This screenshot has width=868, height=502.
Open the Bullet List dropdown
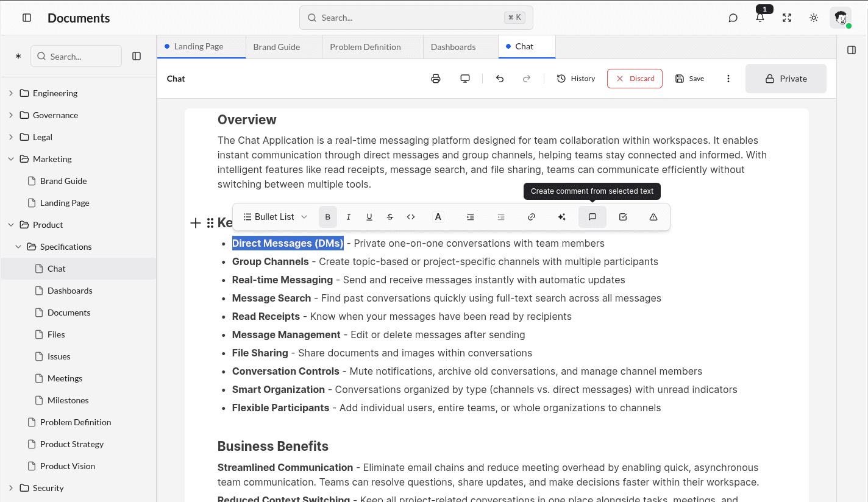[x=274, y=216]
